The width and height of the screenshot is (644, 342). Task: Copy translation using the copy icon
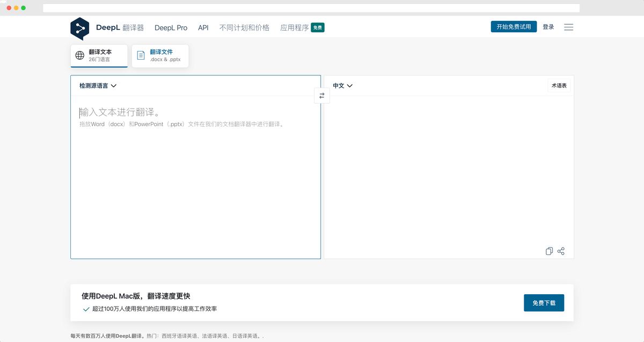[549, 251]
